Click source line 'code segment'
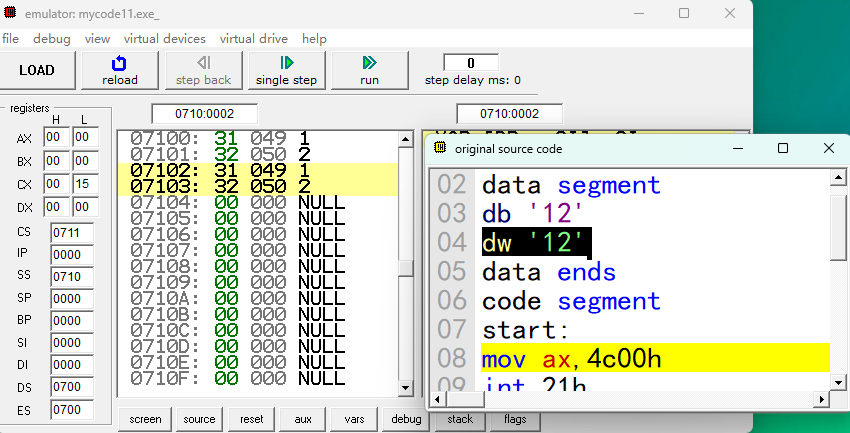The image size is (850, 433). tap(571, 301)
